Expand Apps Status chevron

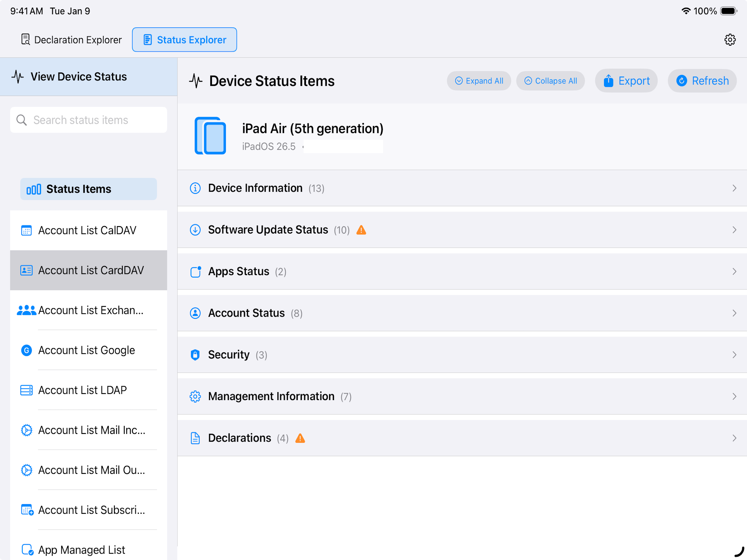(734, 272)
